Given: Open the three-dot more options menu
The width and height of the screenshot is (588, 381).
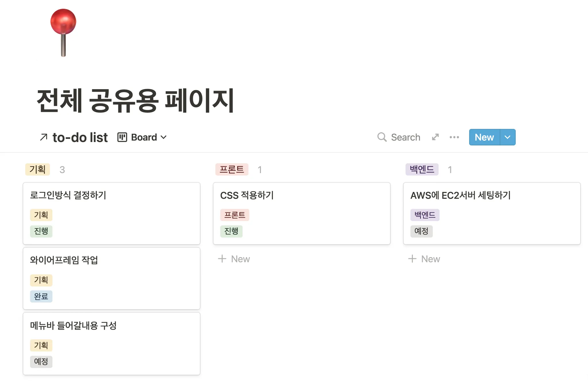Looking at the screenshot, I should point(454,137).
